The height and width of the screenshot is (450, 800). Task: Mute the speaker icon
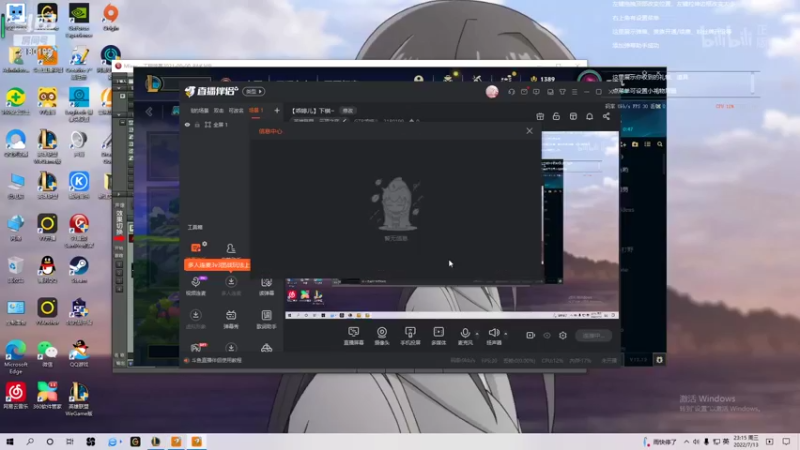coord(493,333)
